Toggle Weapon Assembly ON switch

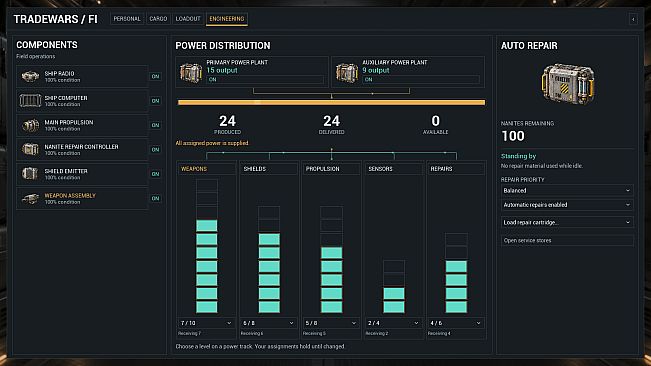[x=155, y=198]
